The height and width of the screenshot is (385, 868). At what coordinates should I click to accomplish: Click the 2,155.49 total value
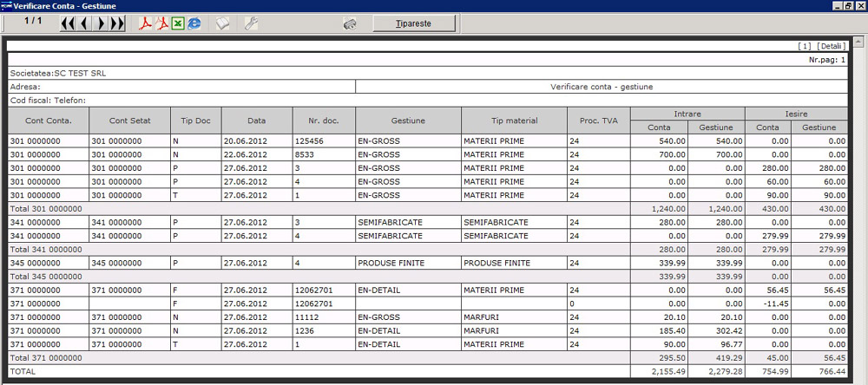[668, 372]
